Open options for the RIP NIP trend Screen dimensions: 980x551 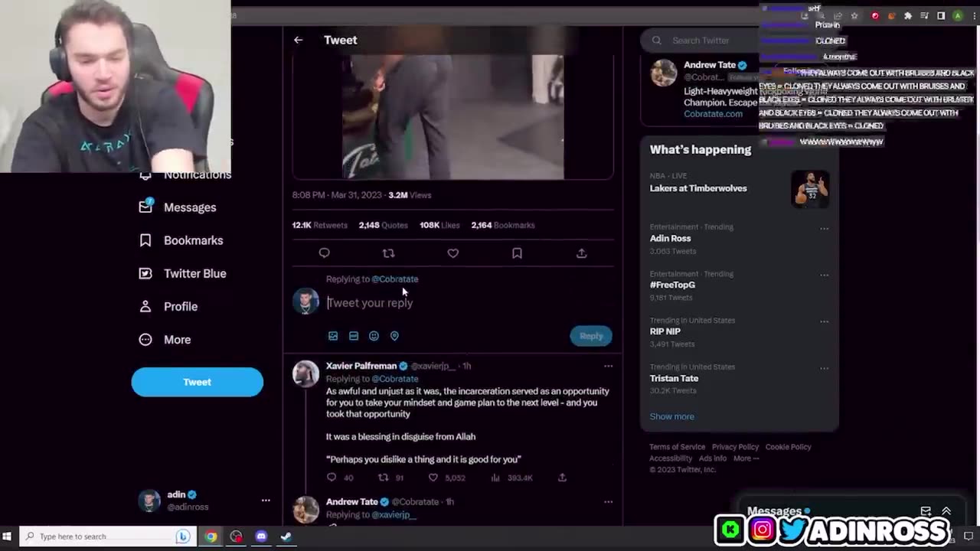[x=824, y=321]
